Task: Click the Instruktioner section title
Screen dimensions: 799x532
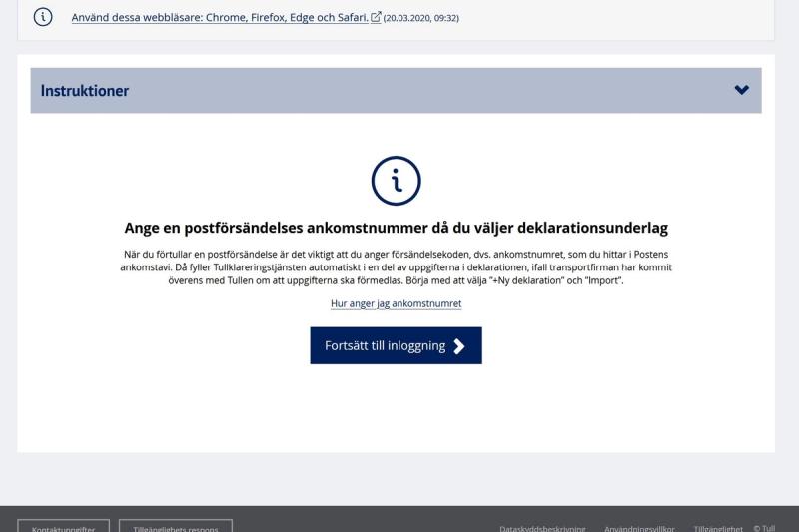Action: point(85,91)
